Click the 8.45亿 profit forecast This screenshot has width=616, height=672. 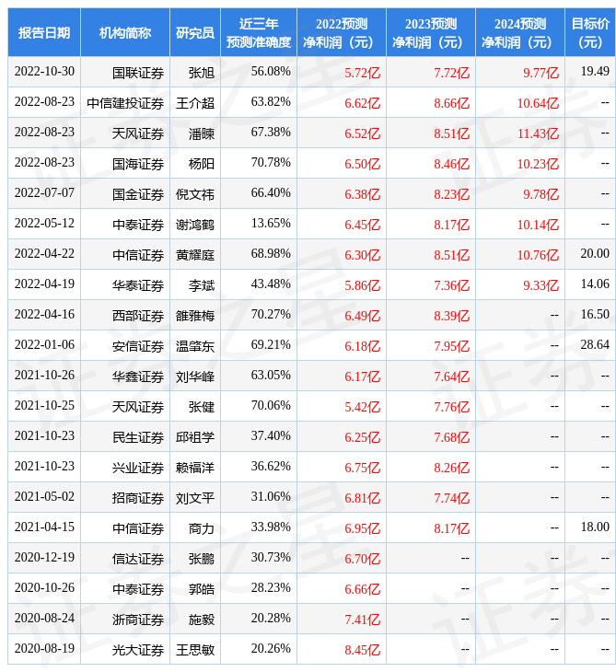[362, 651]
